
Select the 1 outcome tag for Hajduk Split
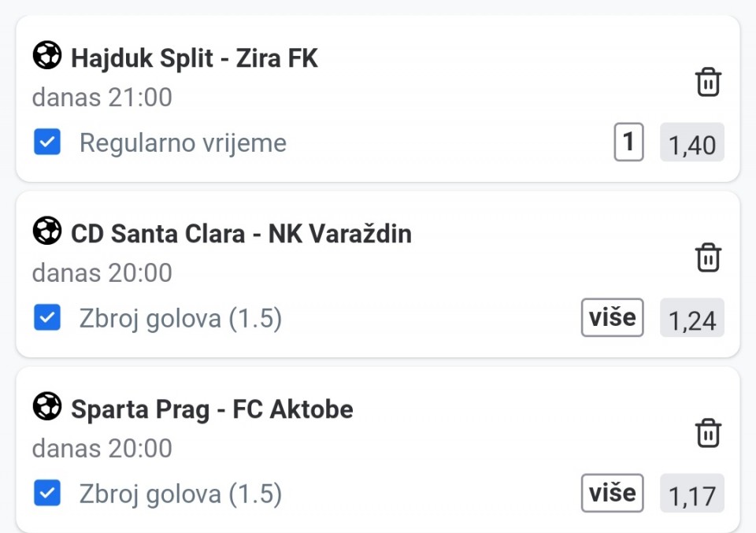tap(628, 142)
